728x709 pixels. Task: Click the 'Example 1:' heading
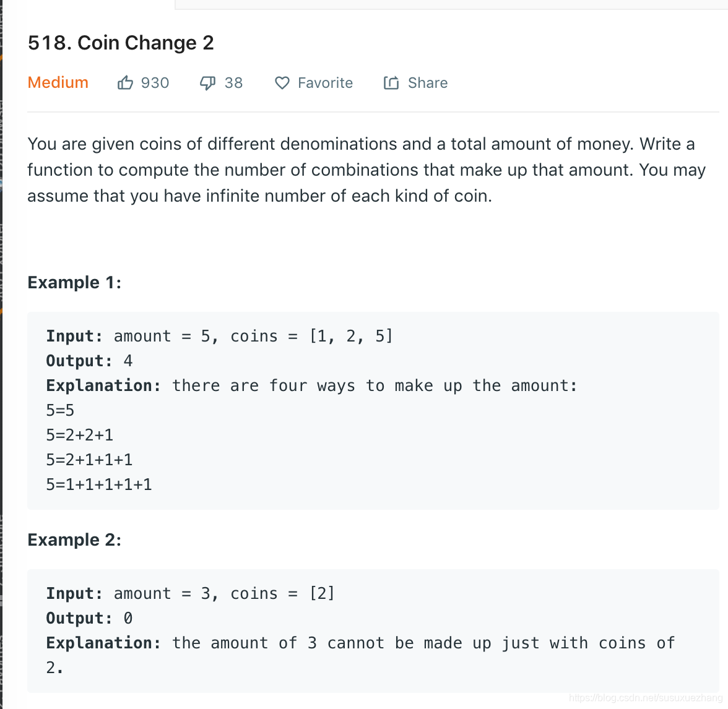[x=74, y=283]
